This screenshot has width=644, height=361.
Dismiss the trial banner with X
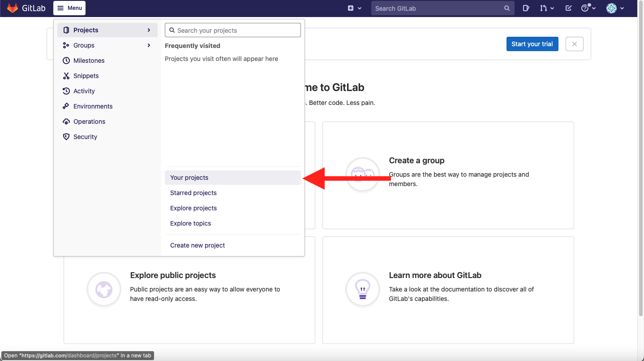575,44
